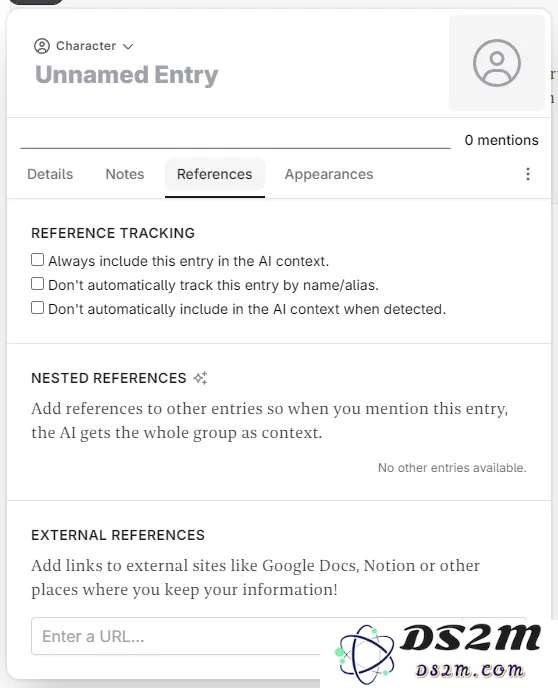Click the ds2m.com watermark text
Screen dimensions: 558x688
[469, 670]
